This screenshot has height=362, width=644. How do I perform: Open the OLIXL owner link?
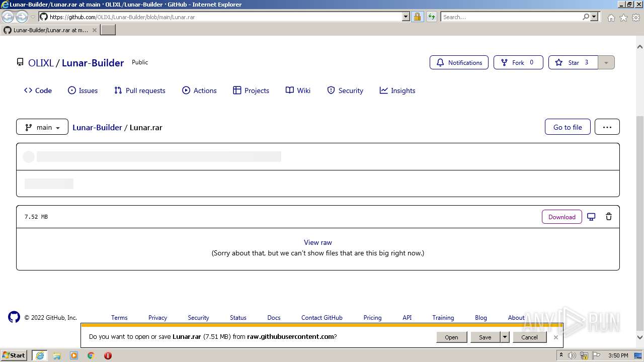41,63
